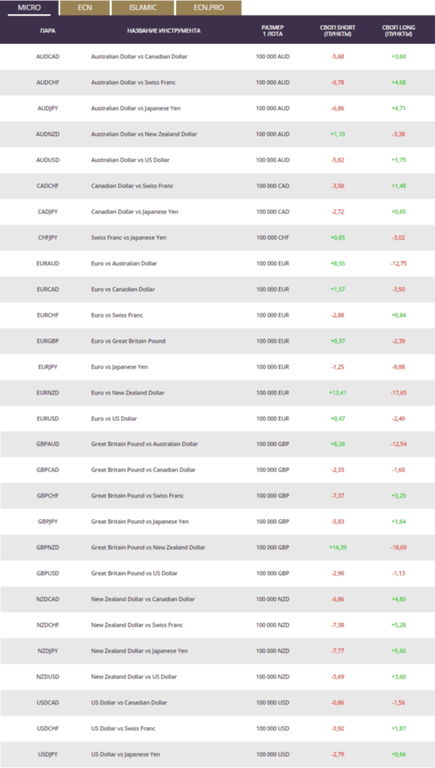Switch to the ECN tab
This screenshot has height=768, width=435.
(85, 8)
